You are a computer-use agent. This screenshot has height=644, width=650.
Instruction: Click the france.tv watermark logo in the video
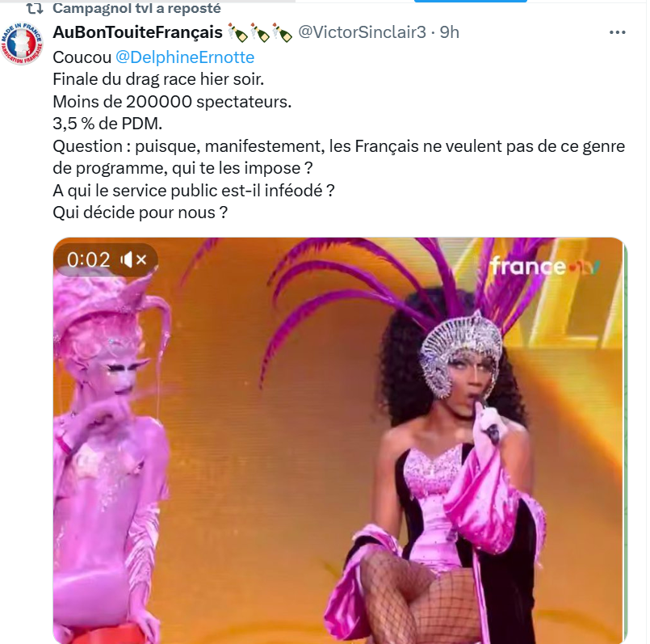[545, 267]
